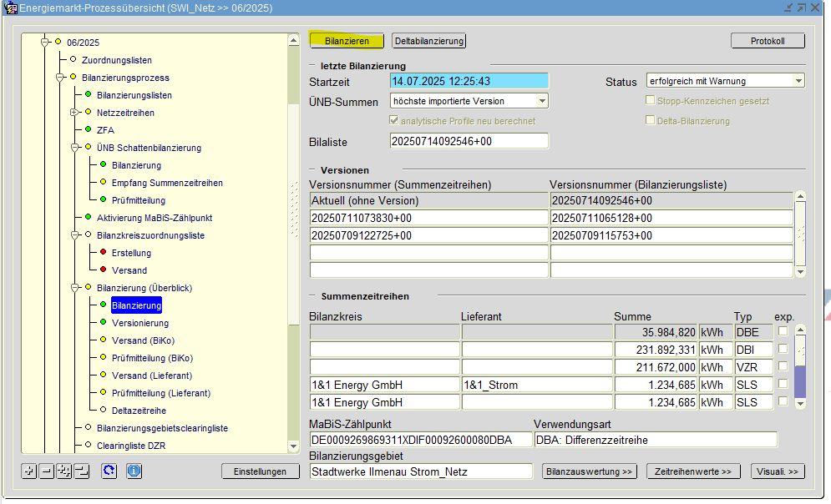Click the expand node plus icon
The height and width of the screenshot is (504, 831).
pyautogui.click(x=29, y=471)
